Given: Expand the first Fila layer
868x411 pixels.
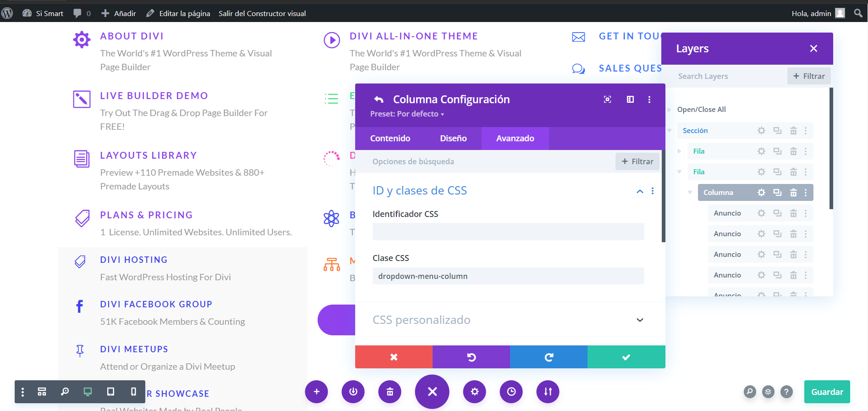Looking at the screenshot, I should 680,151.
